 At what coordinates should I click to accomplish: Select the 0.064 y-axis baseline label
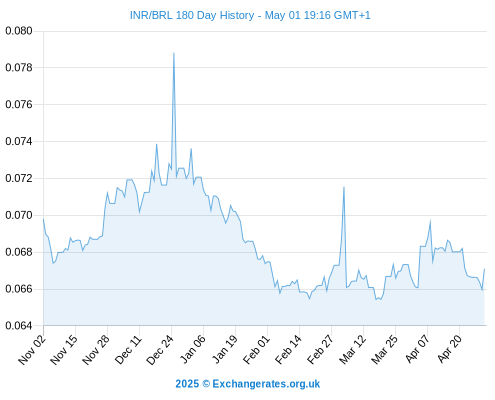(19, 326)
